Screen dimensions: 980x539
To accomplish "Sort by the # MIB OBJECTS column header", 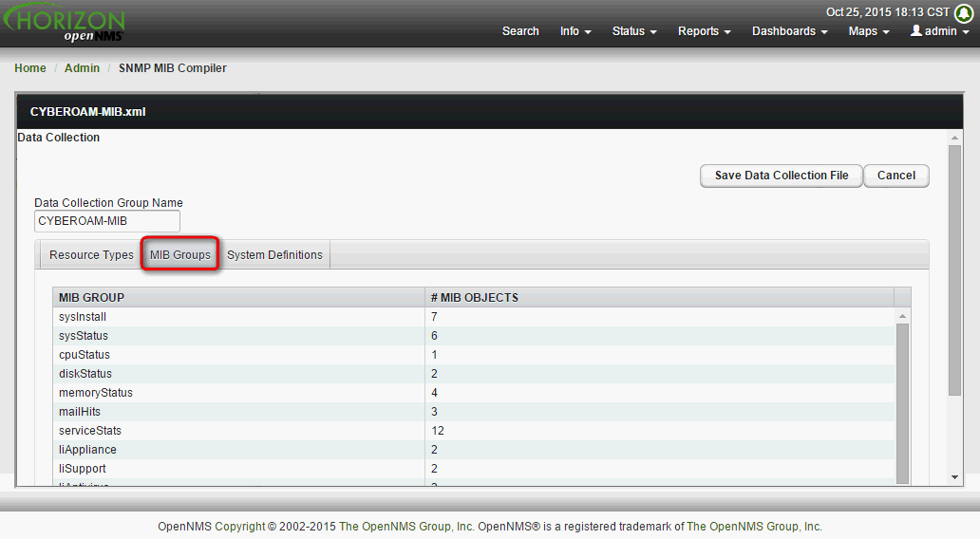I will [659, 297].
